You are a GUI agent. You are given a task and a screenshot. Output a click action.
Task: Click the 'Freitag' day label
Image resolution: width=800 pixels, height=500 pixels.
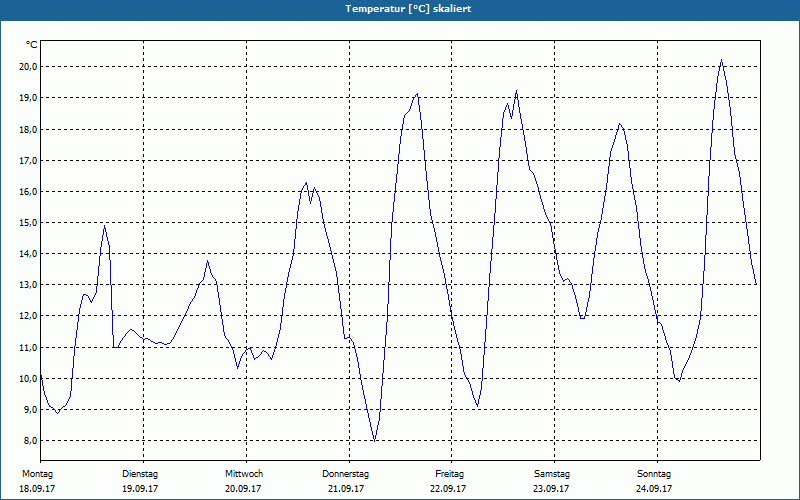(449, 474)
